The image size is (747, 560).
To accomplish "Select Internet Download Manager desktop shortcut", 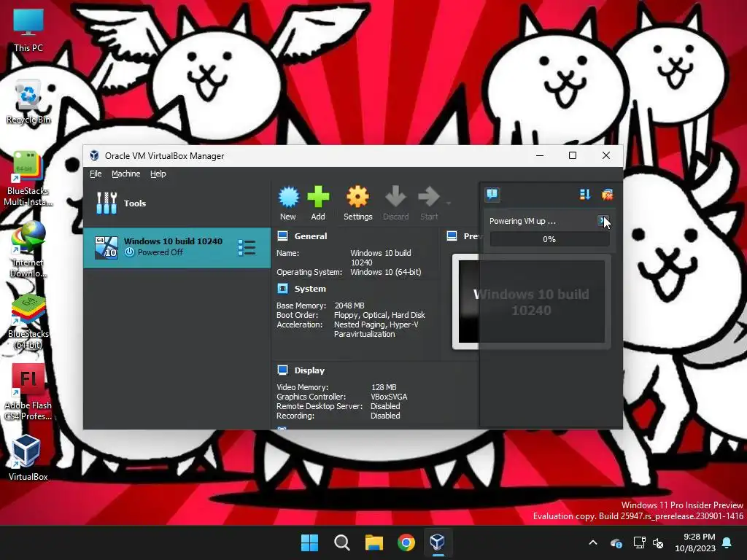I will (x=28, y=250).
